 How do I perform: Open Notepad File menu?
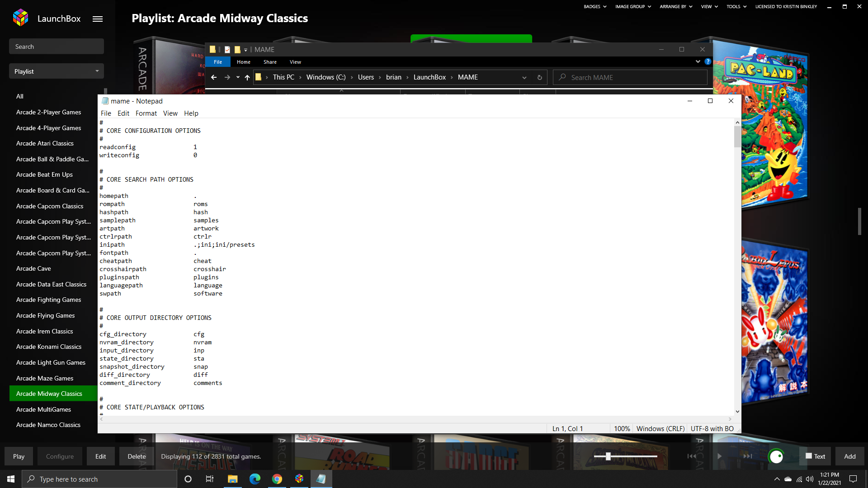click(106, 113)
